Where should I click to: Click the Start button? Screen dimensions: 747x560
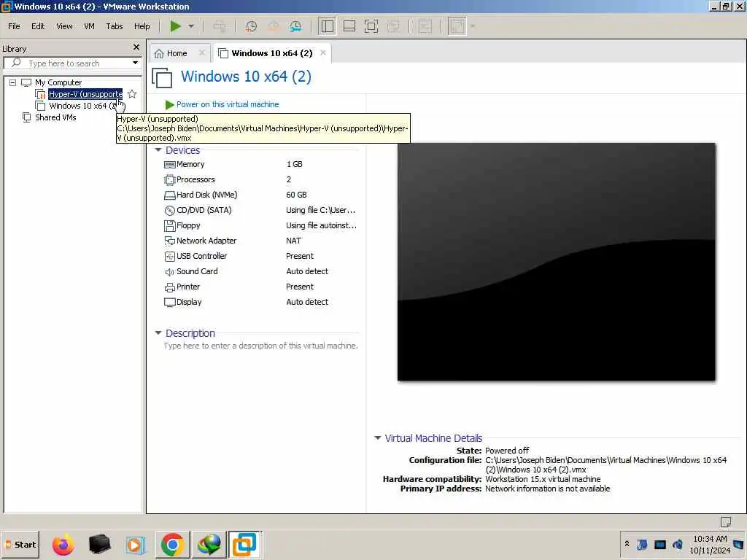click(20, 544)
